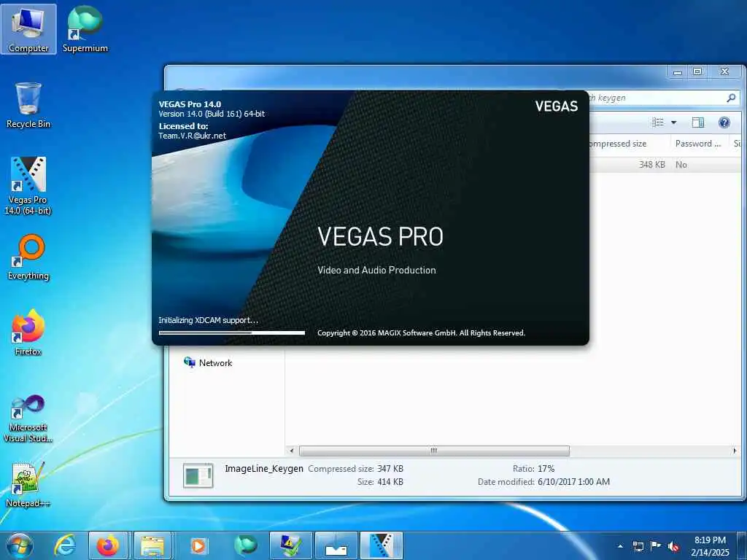Launch Internet Explorer from taskbar
Viewport: 747px width, 560px height.
click(65, 545)
